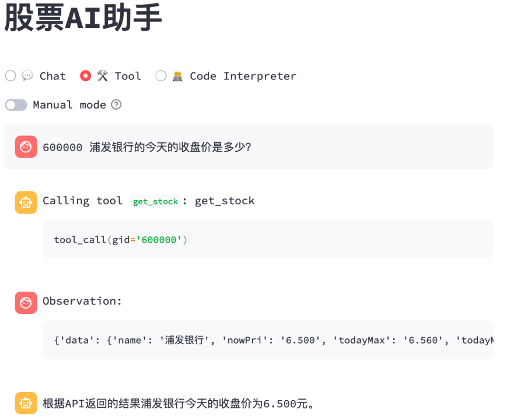Select the Chat radio button

pos(11,76)
